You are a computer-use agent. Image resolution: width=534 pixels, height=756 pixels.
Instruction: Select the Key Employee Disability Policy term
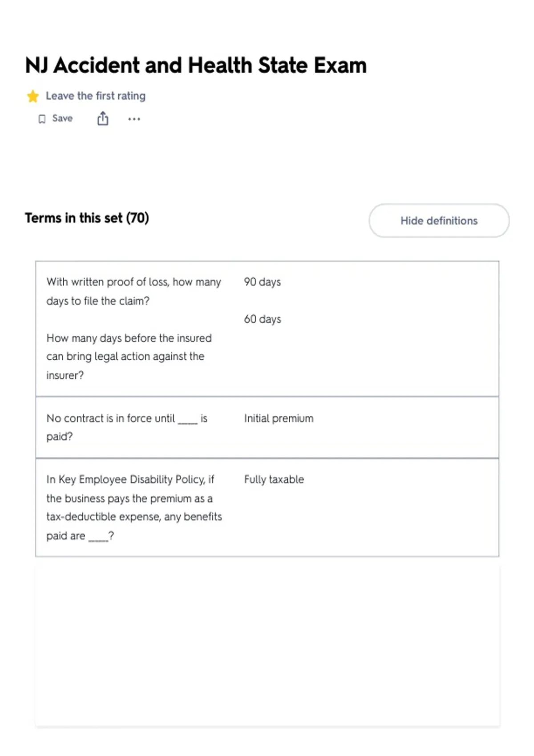point(134,507)
